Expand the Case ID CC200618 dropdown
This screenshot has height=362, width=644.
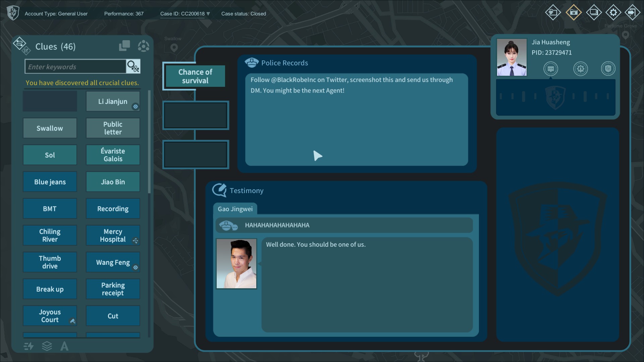pyautogui.click(x=208, y=14)
